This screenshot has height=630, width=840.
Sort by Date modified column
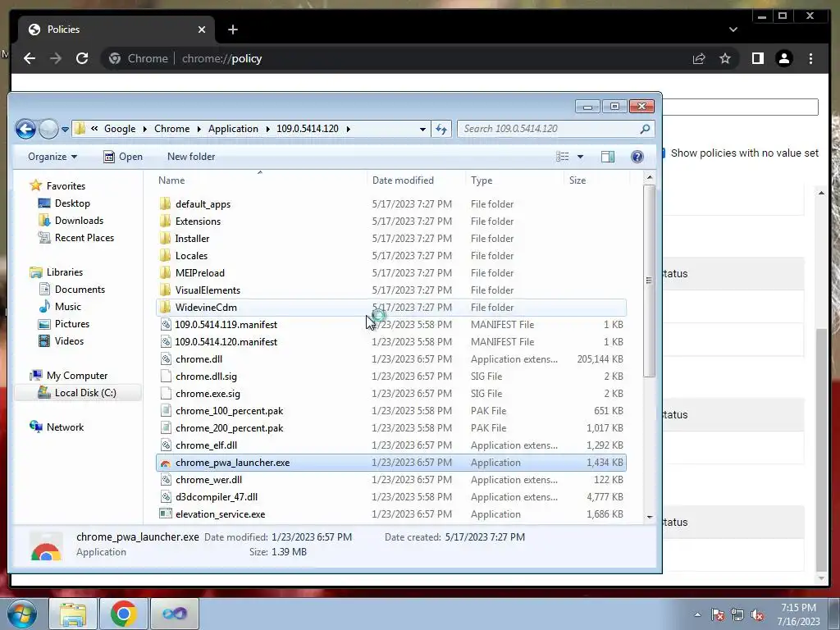click(416, 180)
